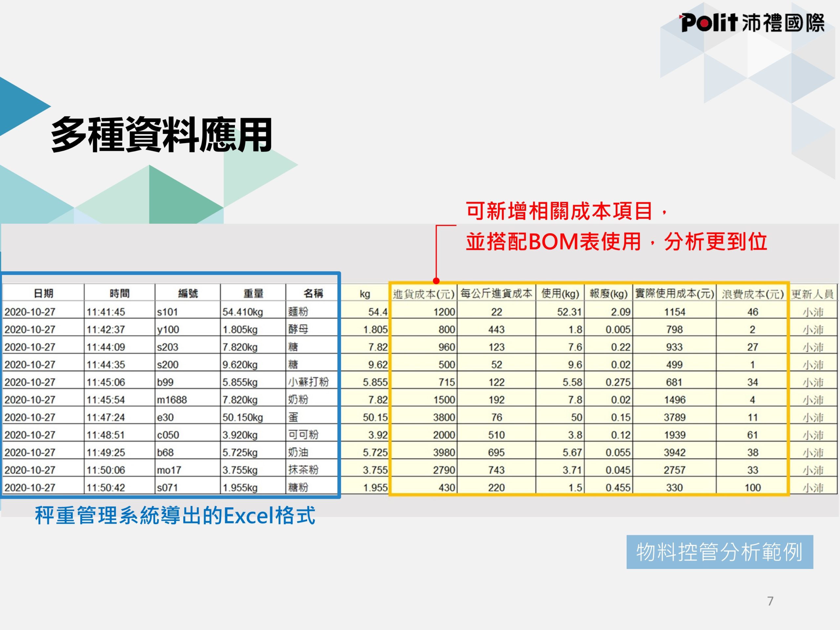The image size is (840, 630).
Task: Click the page number 7
Action: click(770, 601)
